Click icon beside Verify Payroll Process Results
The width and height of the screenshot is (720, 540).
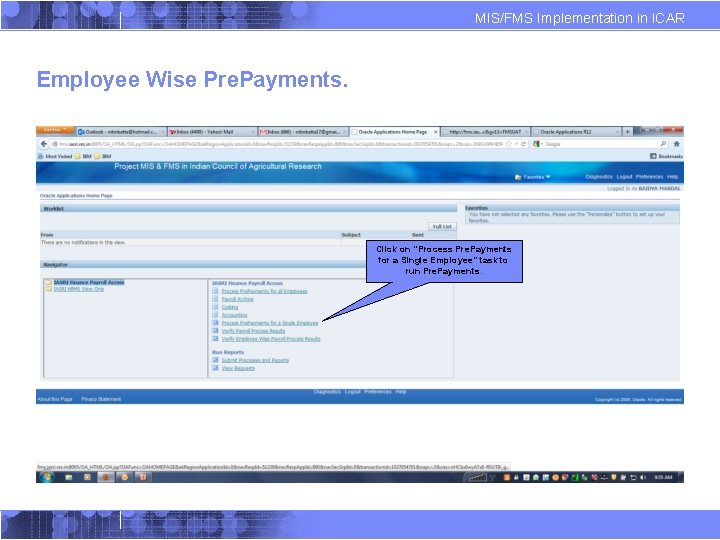(215, 331)
